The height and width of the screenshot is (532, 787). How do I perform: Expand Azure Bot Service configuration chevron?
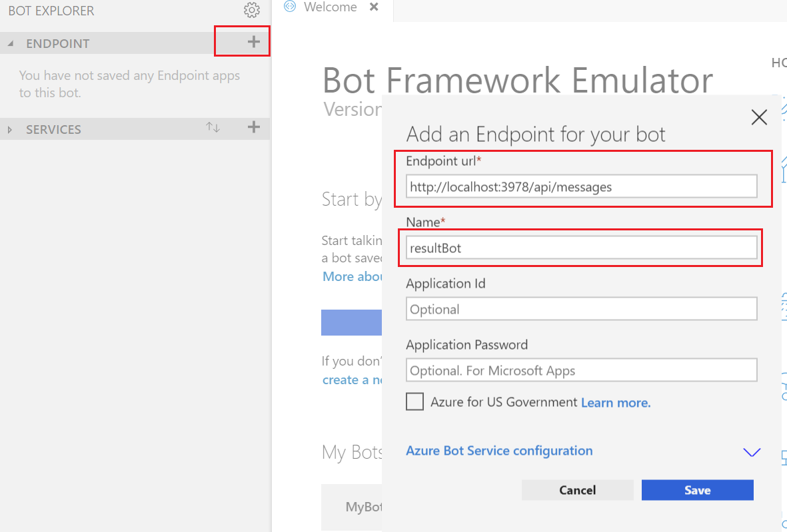point(752,452)
